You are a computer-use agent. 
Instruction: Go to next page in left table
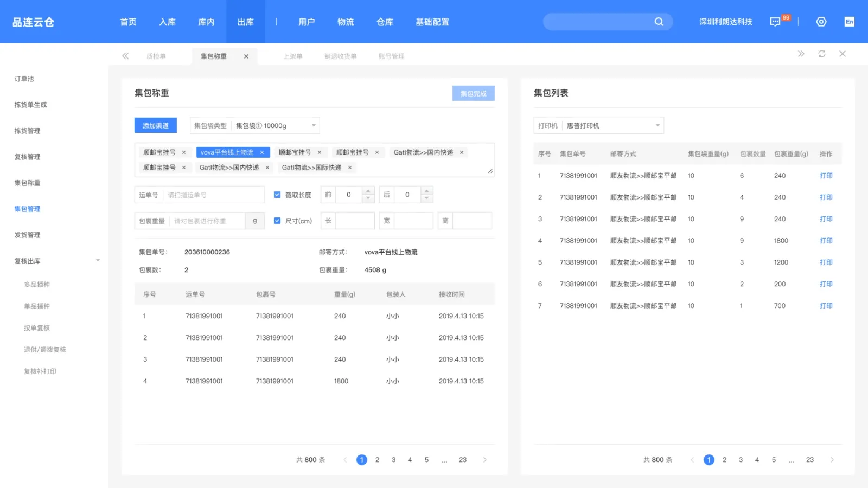(485, 460)
